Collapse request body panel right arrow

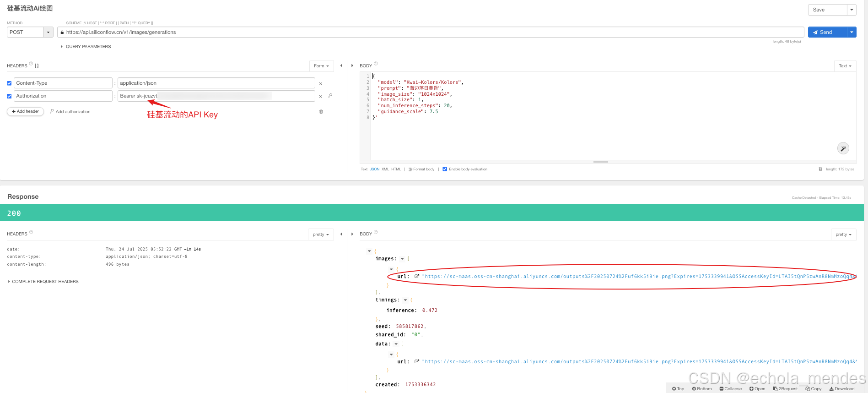(x=352, y=65)
